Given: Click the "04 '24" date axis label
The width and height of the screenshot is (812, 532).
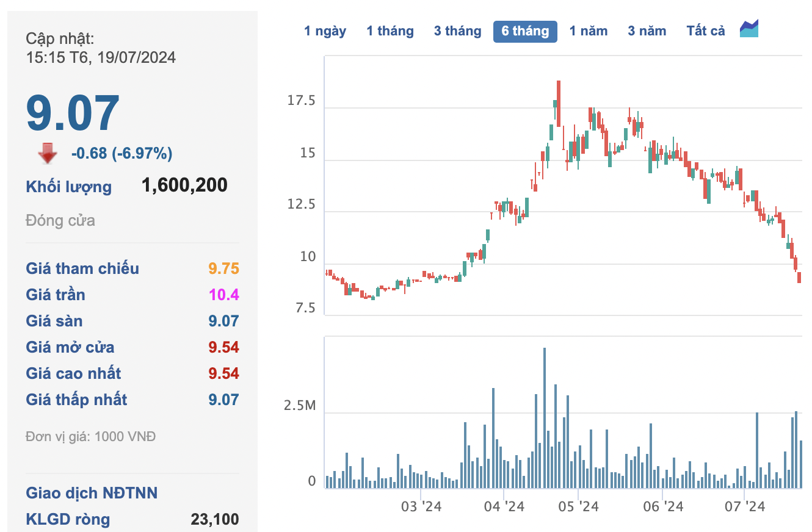Looking at the screenshot, I should point(504,506).
